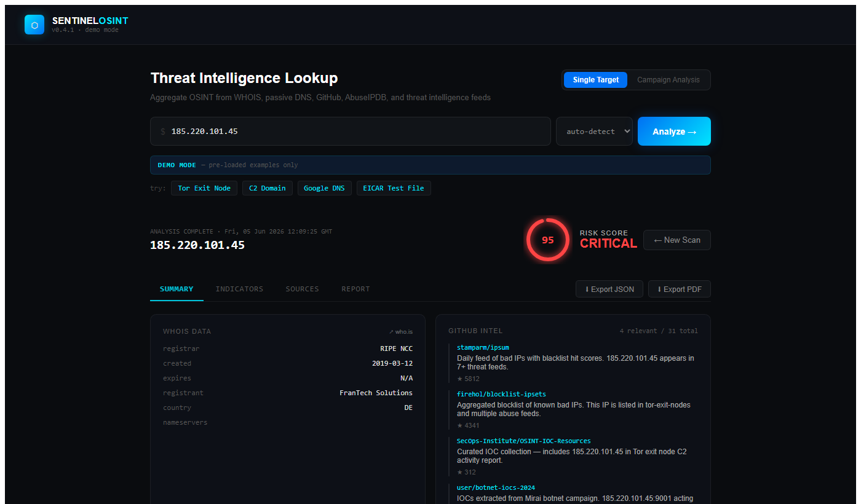
Task: Click the DEMO MODE banner
Action: click(x=430, y=165)
